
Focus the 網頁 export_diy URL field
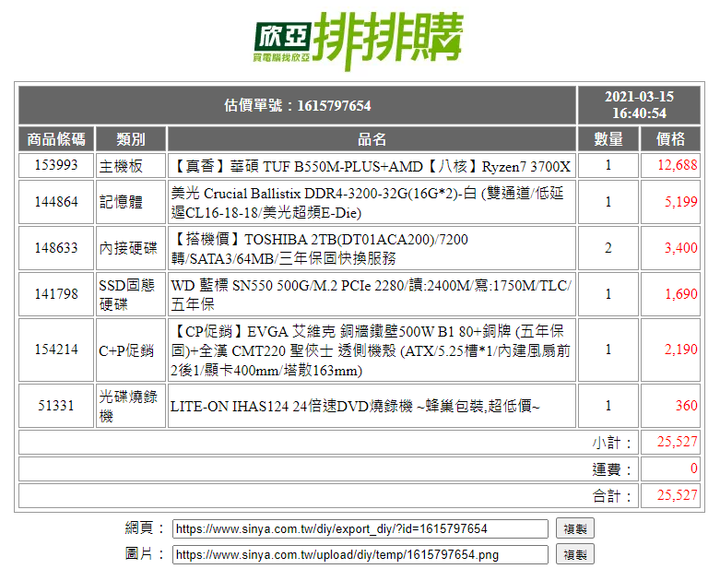360,529
